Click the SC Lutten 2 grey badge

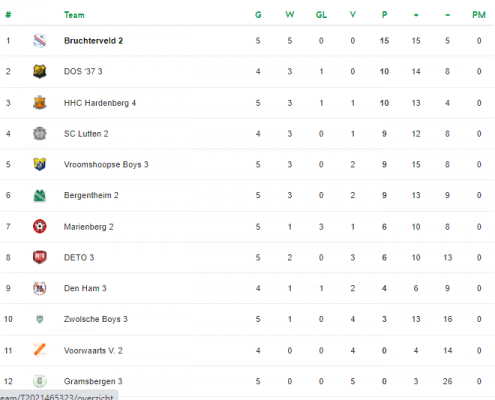(40, 134)
